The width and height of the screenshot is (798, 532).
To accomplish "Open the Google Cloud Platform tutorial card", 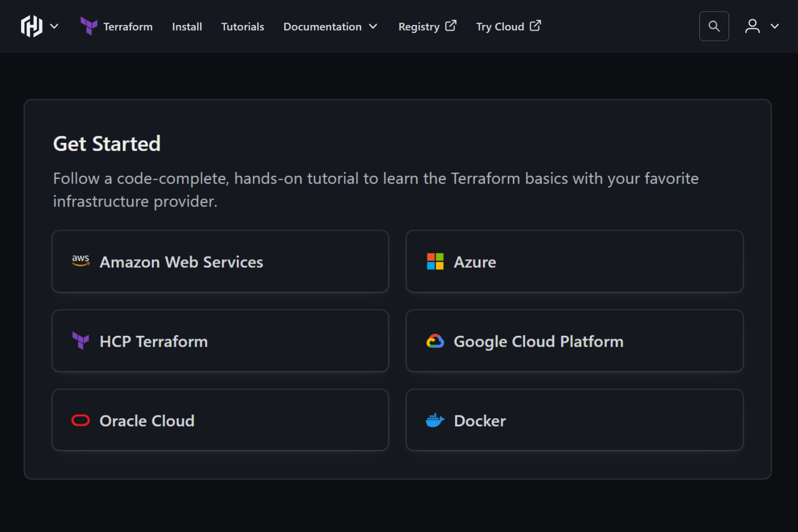I will pyautogui.click(x=574, y=341).
